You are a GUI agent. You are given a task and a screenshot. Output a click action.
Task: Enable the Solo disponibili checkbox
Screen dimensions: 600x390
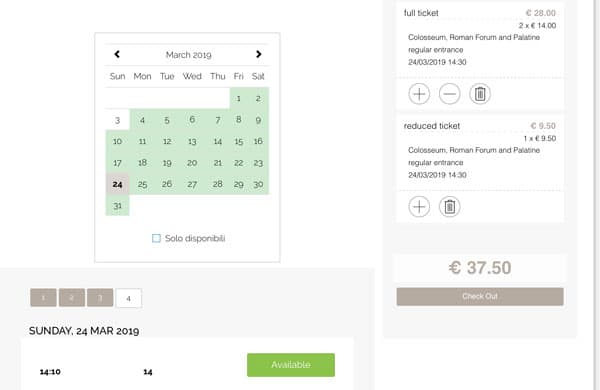pos(156,238)
